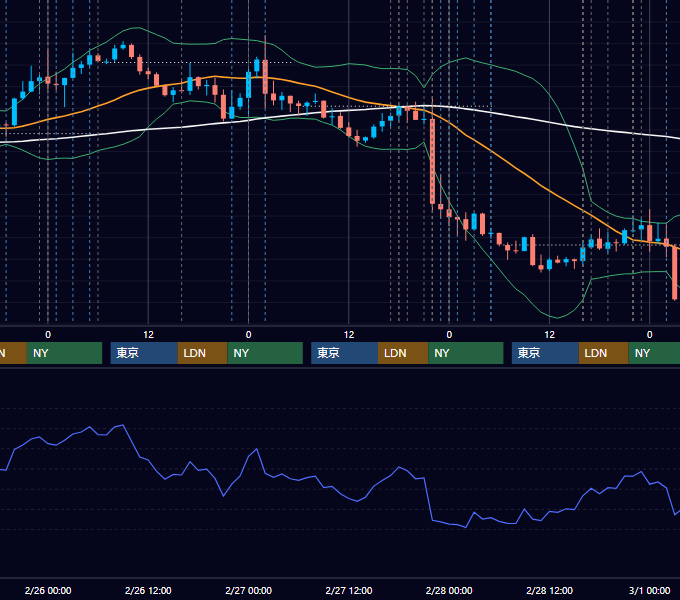Click the 2/26 00:00 date label
680x600 pixels.
[x=48, y=590]
